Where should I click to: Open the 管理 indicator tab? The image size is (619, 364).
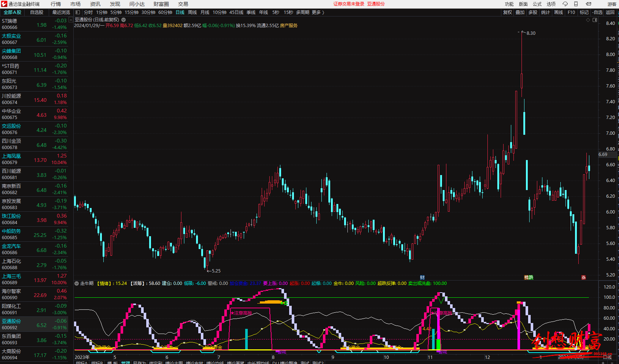(125, 362)
